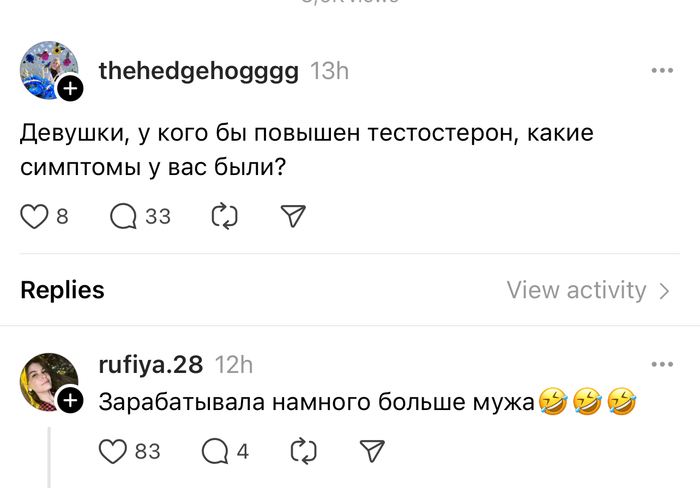Reply to rufiya.28's comment
Screen dimensions: 700x488
click(214, 451)
